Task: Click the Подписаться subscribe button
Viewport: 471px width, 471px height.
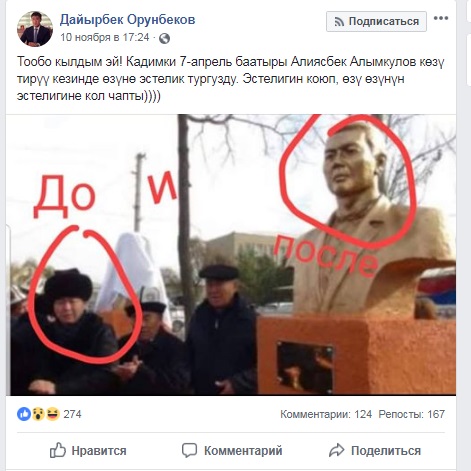Action: click(376, 21)
